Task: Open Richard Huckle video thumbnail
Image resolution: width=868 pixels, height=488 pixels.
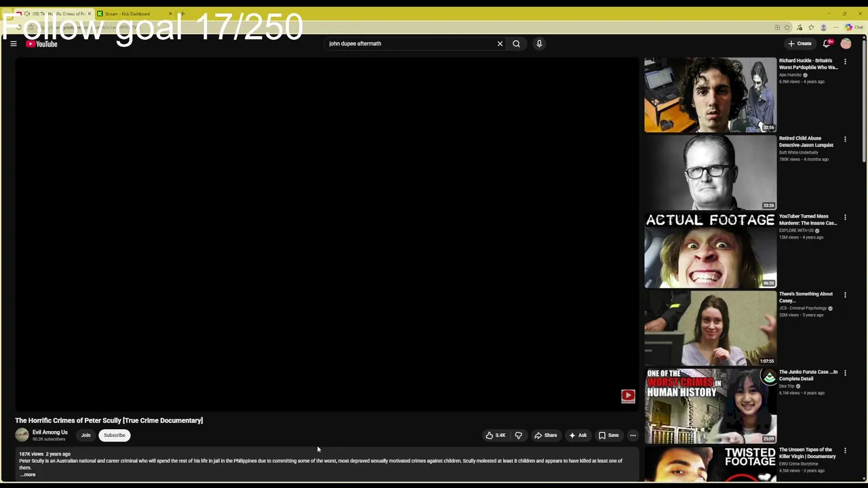Action: click(710, 95)
